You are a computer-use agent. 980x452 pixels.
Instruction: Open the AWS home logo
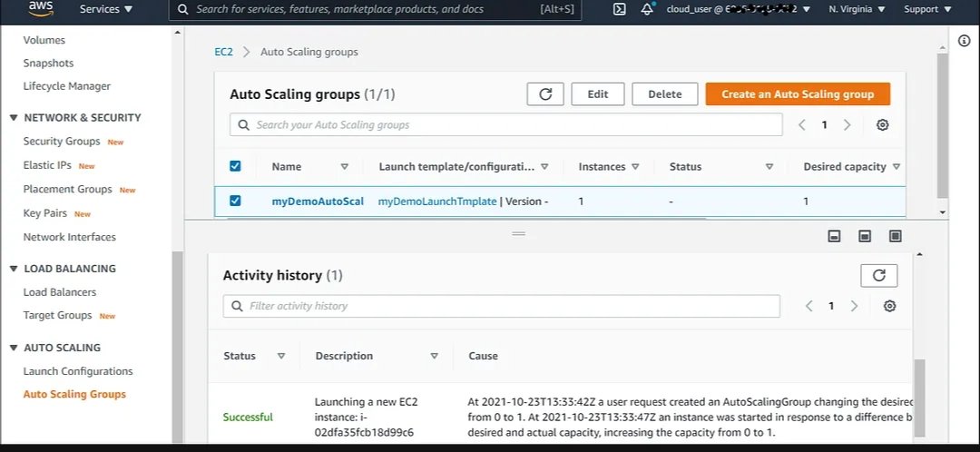[41, 9]
